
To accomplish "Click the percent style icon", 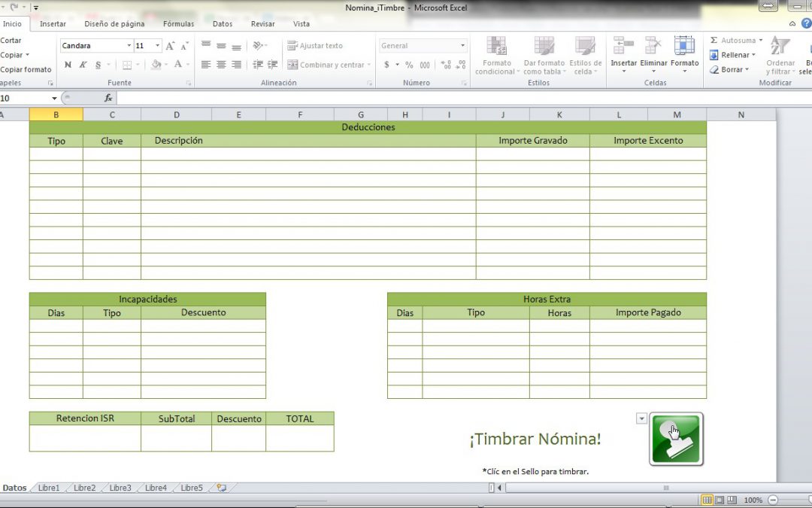I will click(409, 65).
